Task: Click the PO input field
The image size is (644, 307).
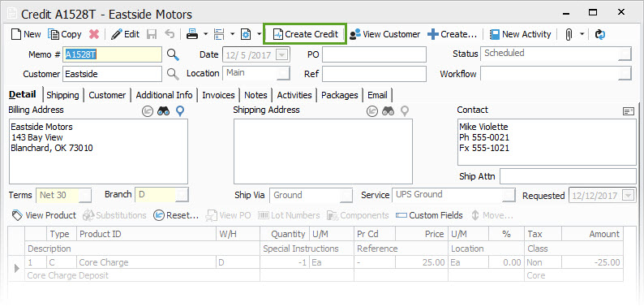Action: 374,54
